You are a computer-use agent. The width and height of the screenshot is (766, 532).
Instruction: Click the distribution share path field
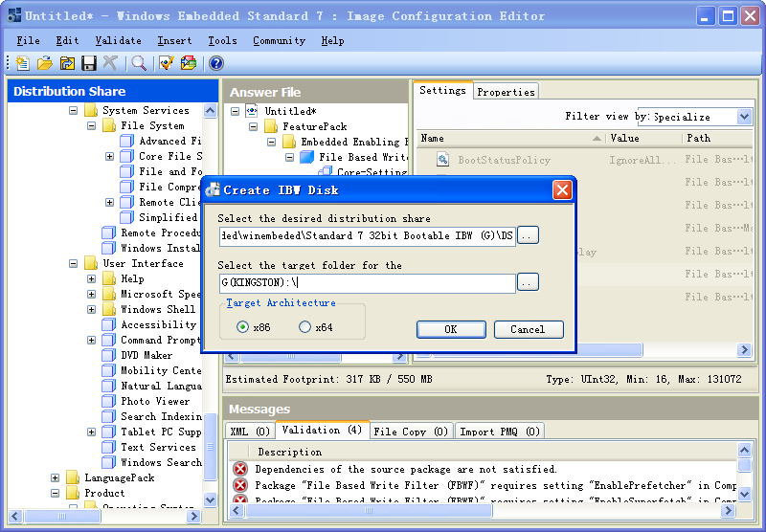[x=368, y=235]
